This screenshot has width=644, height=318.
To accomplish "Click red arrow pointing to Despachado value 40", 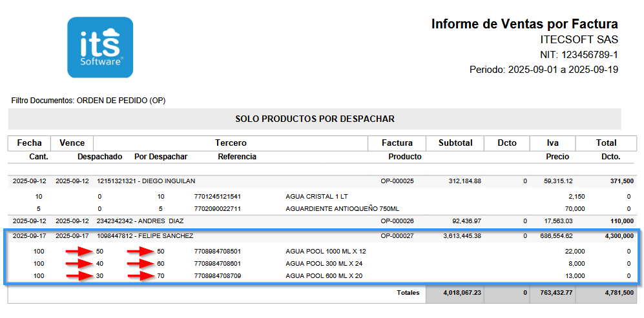I will pyautogui.click(x=81, y=263).
